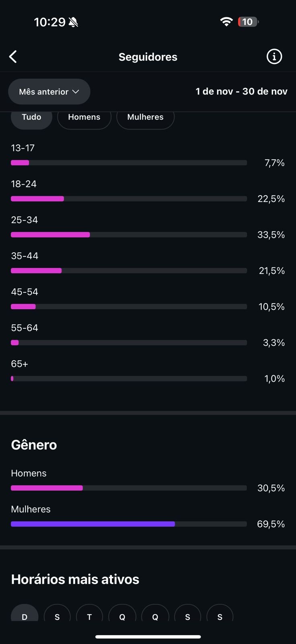
Task: Tap the Wi-Fi status icon
Action: click(x=226, y=22)
